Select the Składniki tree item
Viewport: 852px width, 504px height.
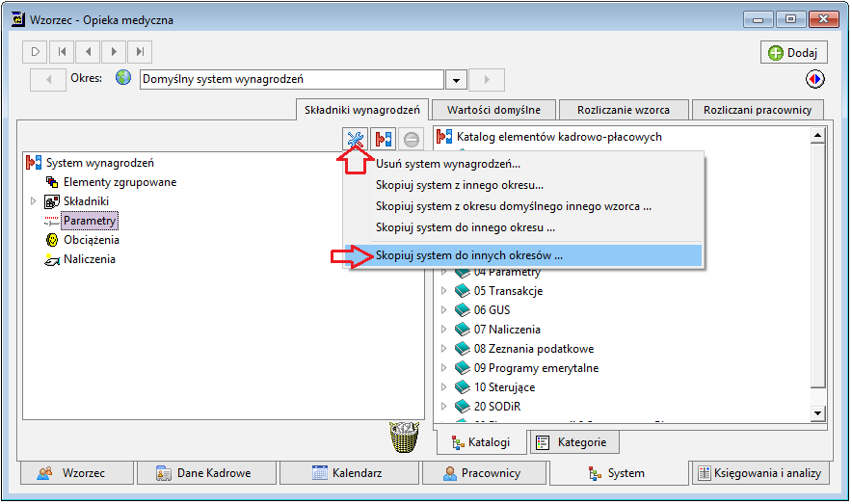pyautogui.click(x=86, y=201)
